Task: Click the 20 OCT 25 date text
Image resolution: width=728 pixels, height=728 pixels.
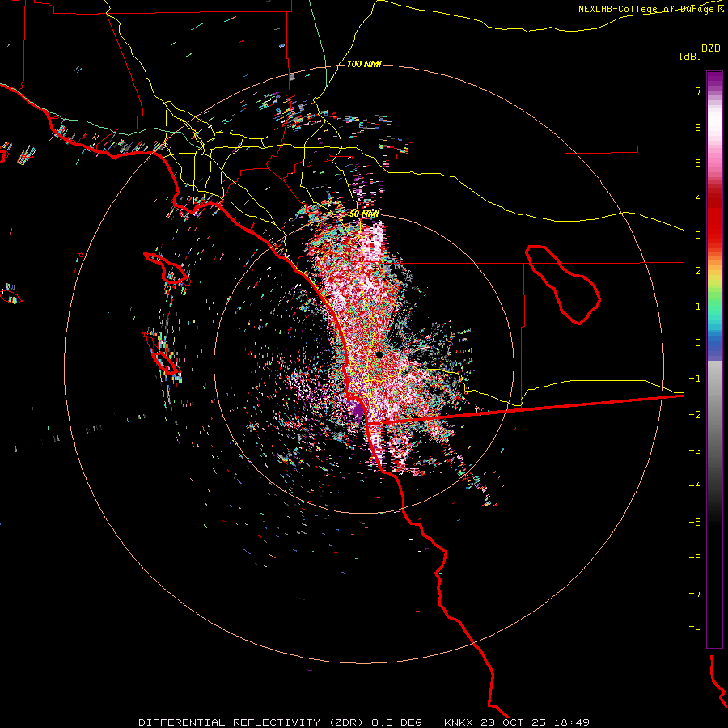Action: click(515, 722)
